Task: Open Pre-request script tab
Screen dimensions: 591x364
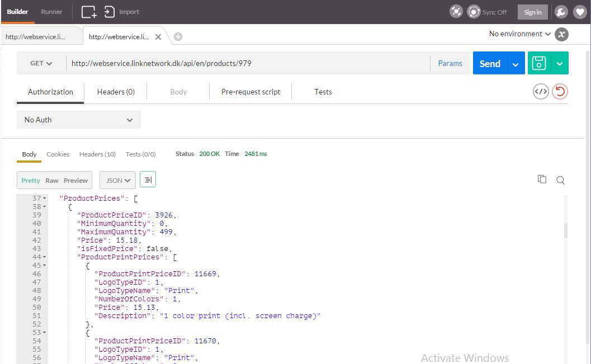Action: tap(250, 92)
